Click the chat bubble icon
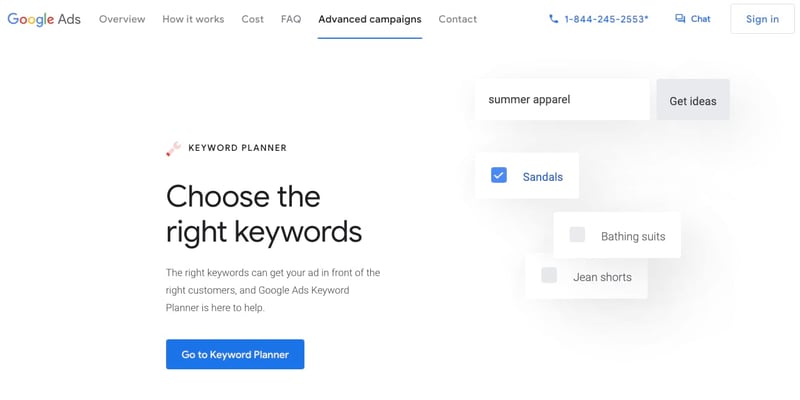This screenshot has width=800, height=400. (x=680, y=19)
